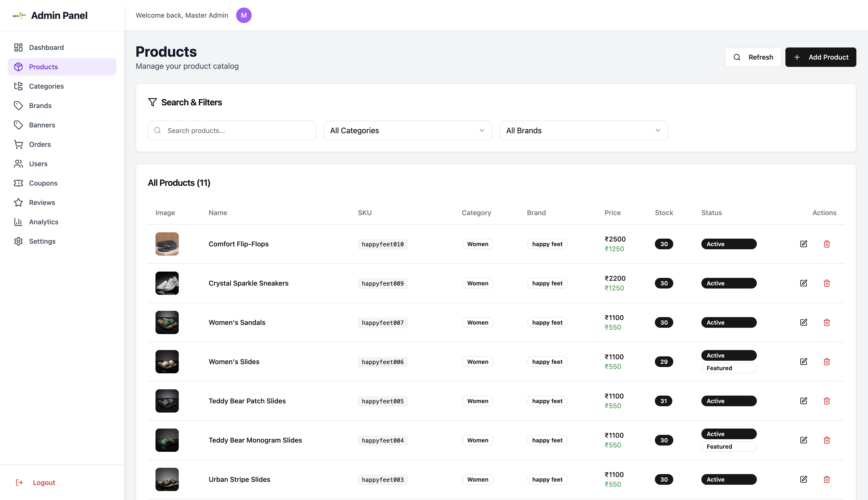This screenshot has width=868, height=500.
Task: Click edit icon for Urban Stripe Slides
Action: (803, 479)
